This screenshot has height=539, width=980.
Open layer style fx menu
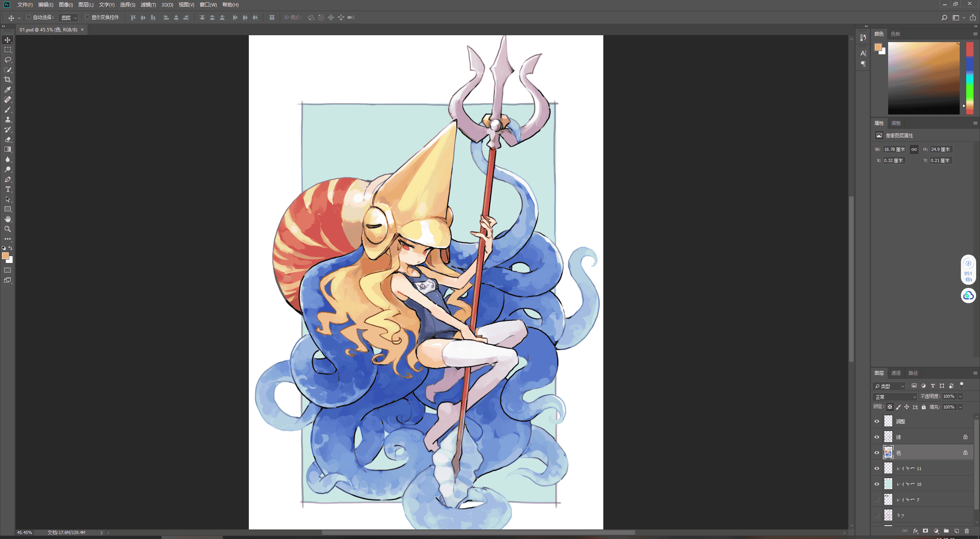915,531
